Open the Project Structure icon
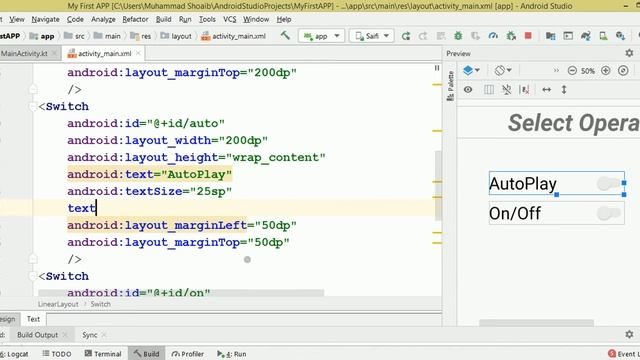 click(551, 36)
